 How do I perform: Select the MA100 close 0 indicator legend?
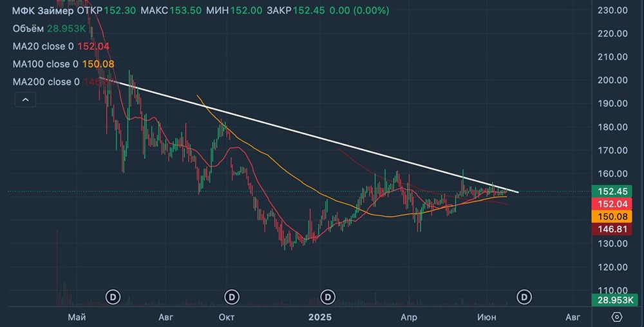click(45, 64)
